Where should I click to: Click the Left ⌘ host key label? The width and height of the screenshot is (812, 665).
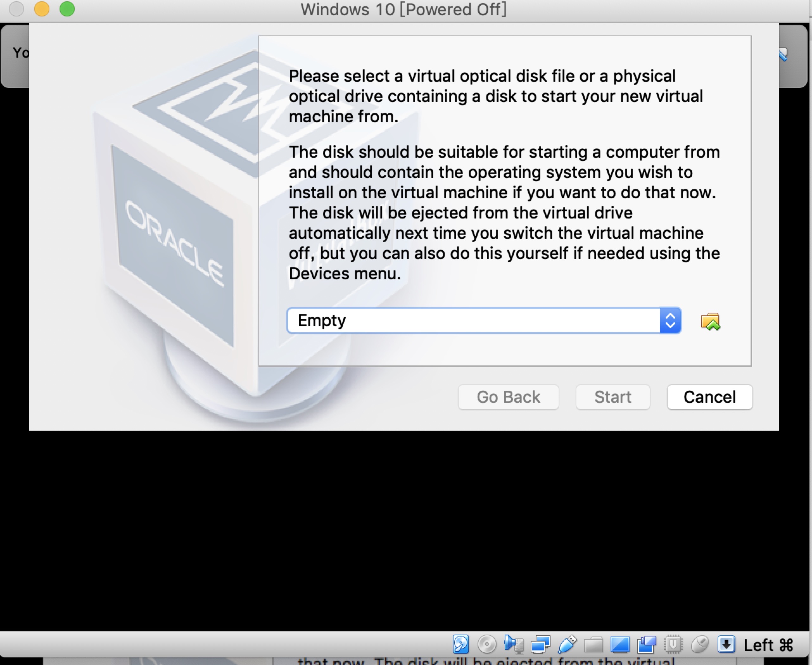tap(768, 645)
